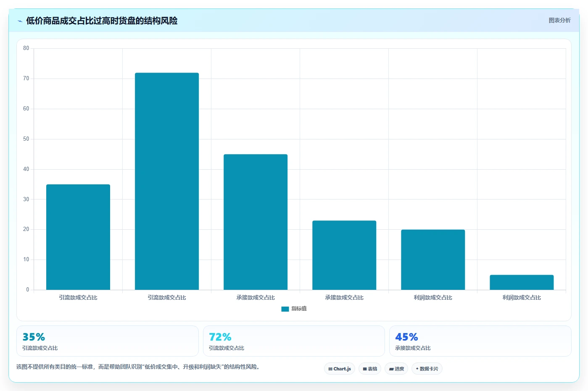Click the bar reaching 20 on the chart
Screen dimensions: 588x391
click(433, 260)
